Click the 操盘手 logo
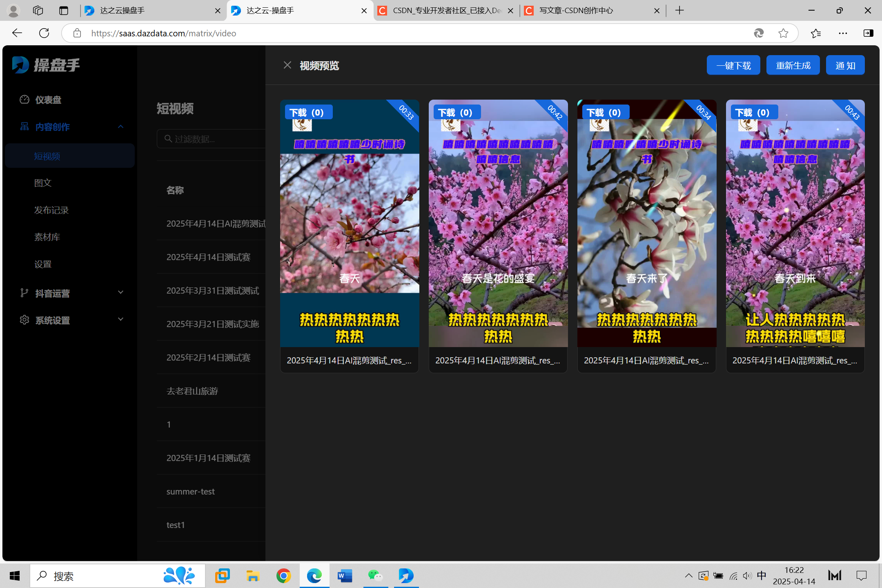This screenshot has height=588, width=882. 46,65
